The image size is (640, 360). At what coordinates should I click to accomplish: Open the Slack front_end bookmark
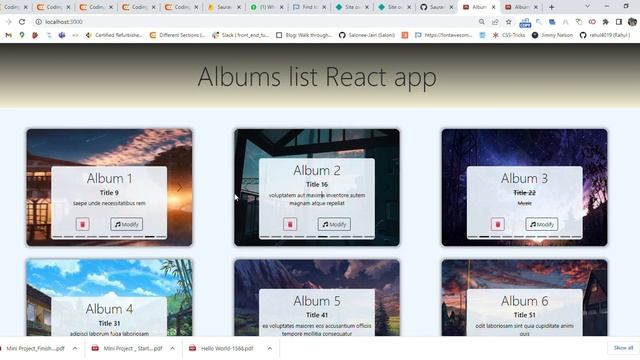pos(240,35)
